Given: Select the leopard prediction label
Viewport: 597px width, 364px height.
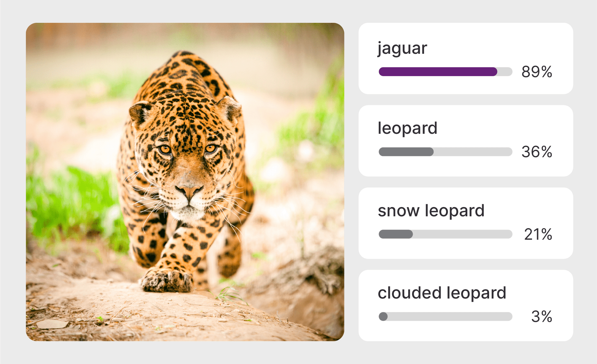Looking at the screenshot, I should coord(407,128).
